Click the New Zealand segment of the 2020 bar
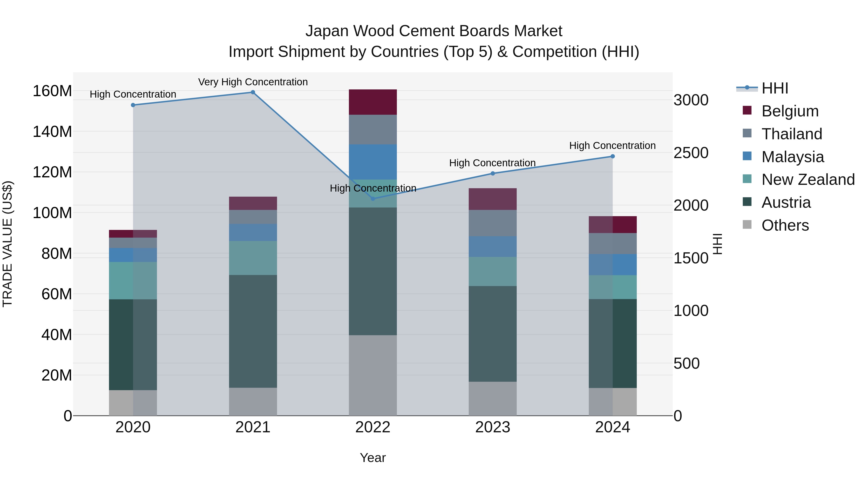Viewport: 868px width, 488px height. 133,281
